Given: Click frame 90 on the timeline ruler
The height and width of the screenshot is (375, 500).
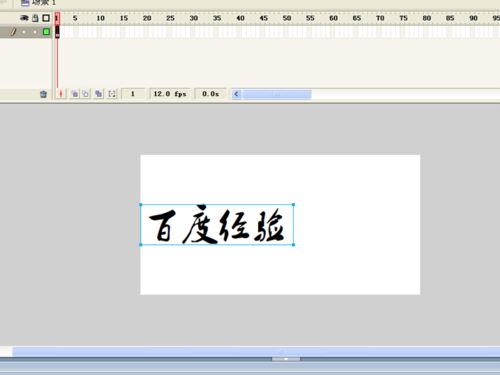Looking at the screenshot, I should click(474, 18).
